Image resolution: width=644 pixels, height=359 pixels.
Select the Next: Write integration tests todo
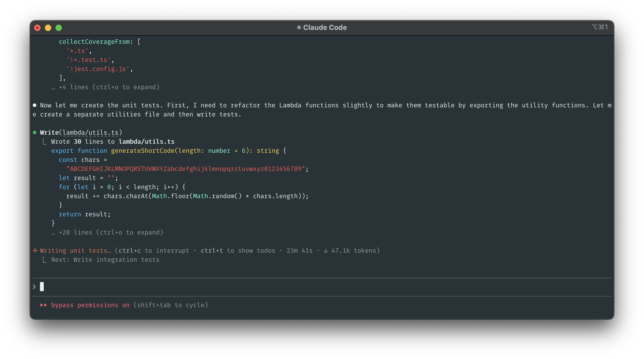[105, 259]
